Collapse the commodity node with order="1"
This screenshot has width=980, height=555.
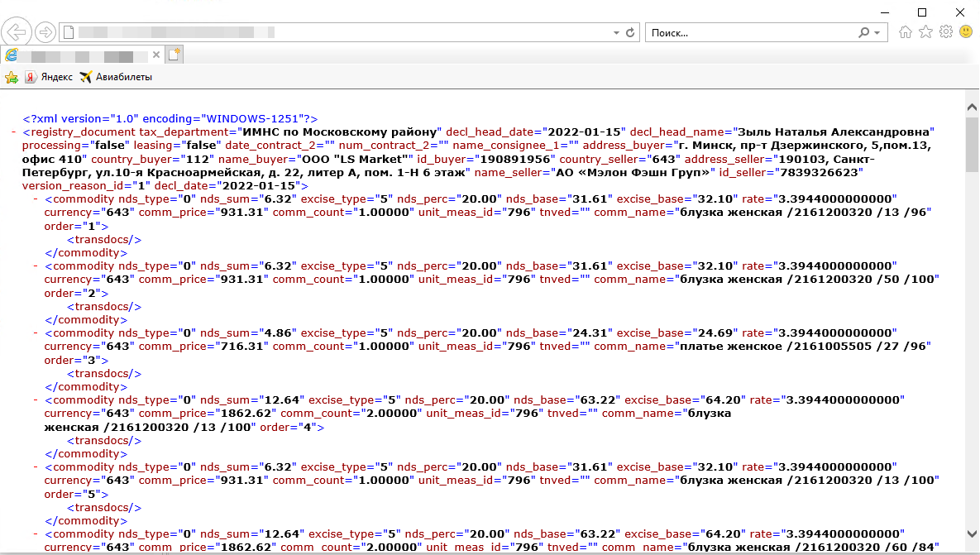click(36, 199)
